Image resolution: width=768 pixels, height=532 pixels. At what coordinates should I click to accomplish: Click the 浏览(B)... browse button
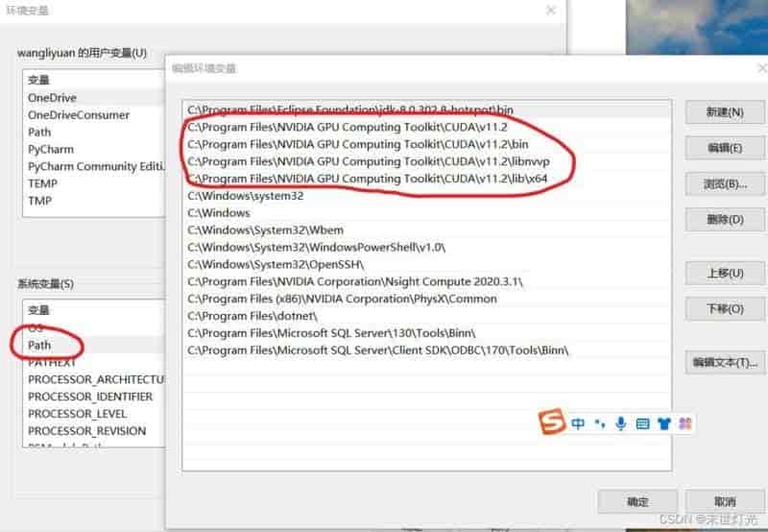click(724, 183)
